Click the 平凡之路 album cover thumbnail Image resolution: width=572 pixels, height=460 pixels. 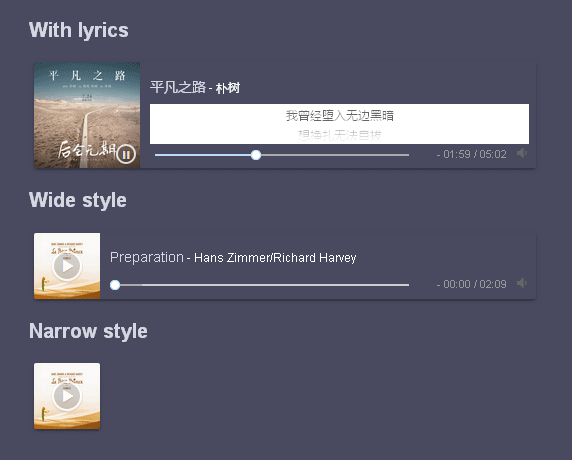coord(87,115)
